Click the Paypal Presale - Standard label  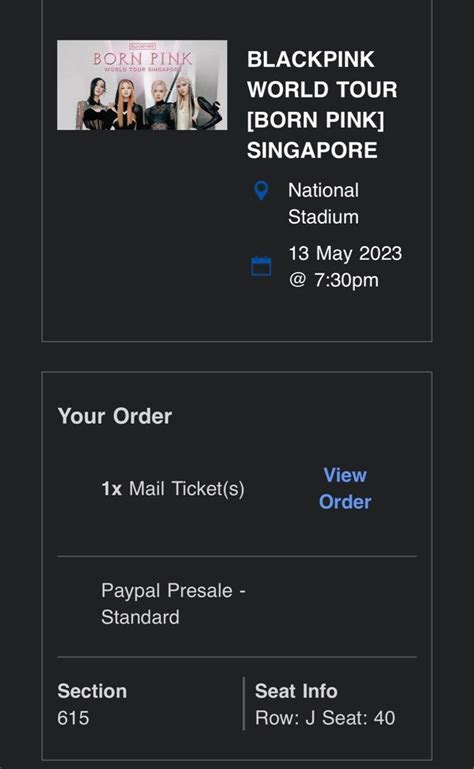click(173, 604)
